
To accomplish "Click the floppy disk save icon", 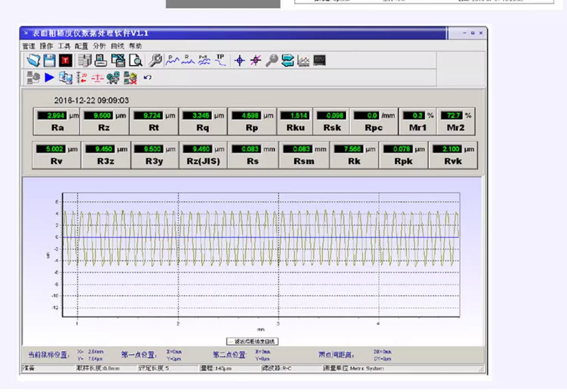I will [50, 60].
